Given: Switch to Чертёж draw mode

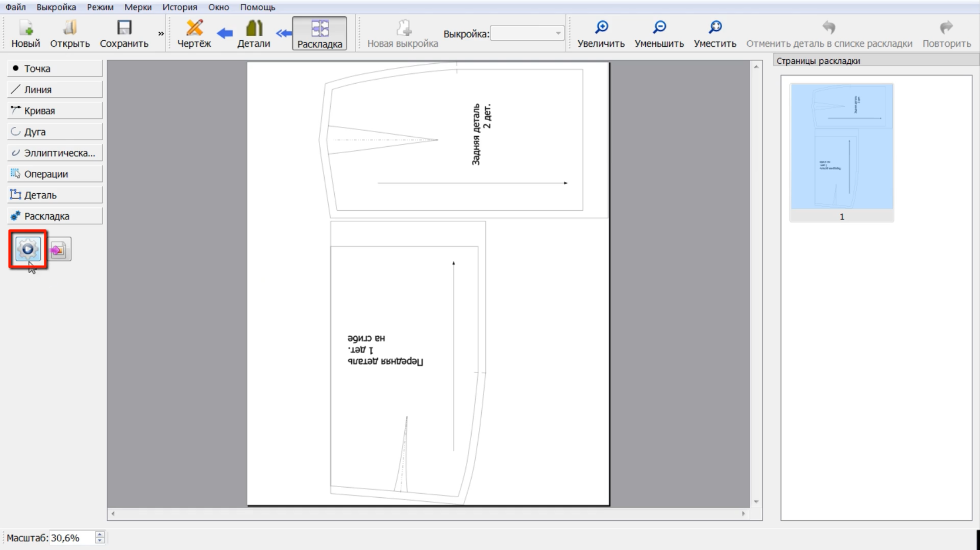Looking at the screenshot, I should click(x=194, y=34).
